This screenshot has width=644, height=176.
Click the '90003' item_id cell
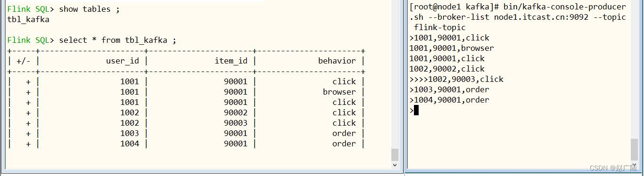[236, 123]
